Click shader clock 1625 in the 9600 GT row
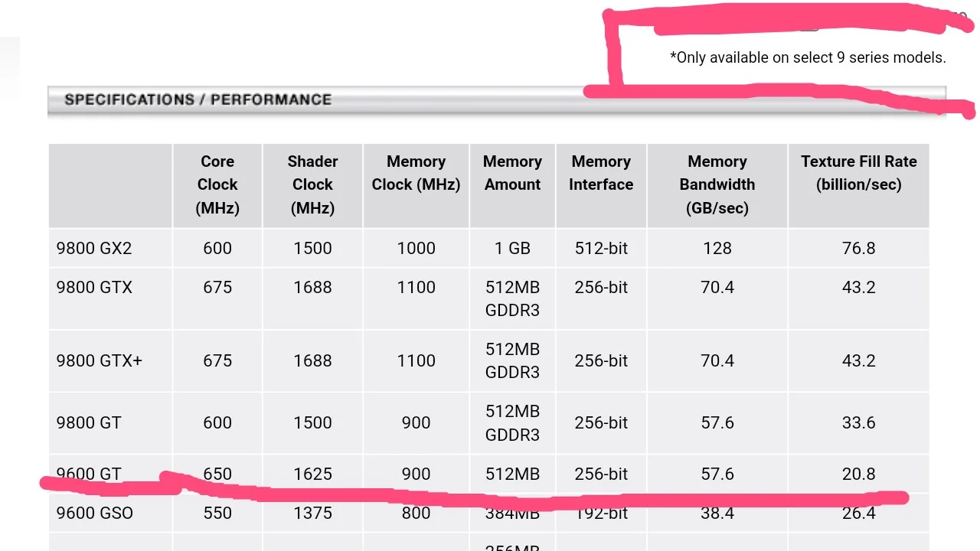The width and height of the screenshot is (980, 551). 312,474
